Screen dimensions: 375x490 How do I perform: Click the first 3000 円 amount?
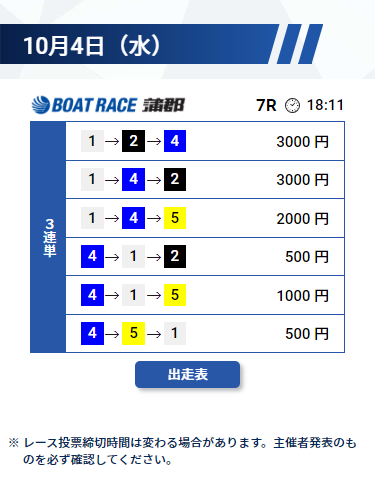[x=303, y=142]
